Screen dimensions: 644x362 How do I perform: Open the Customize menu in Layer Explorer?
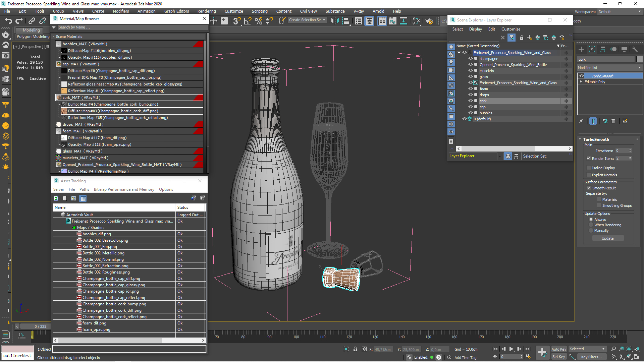pos(511,29)
